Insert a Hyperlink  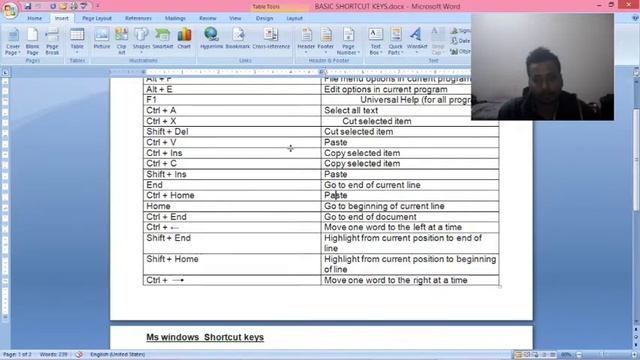[211, 39]
